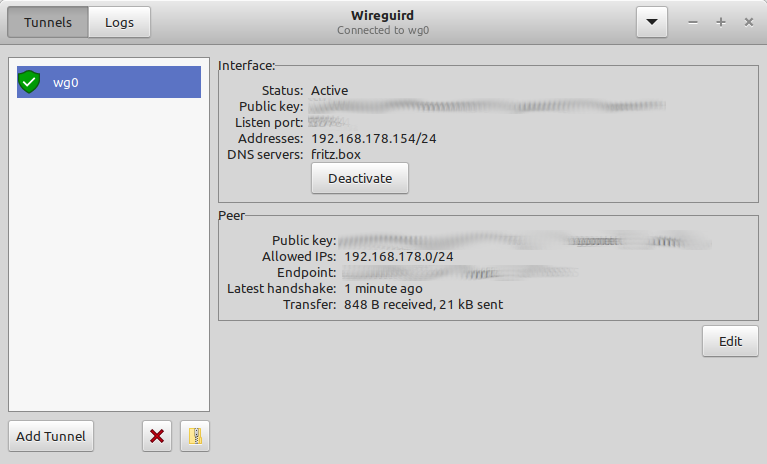Minimize the Wireguard window
Screen dimensions: 767x464
click(693, 23)
